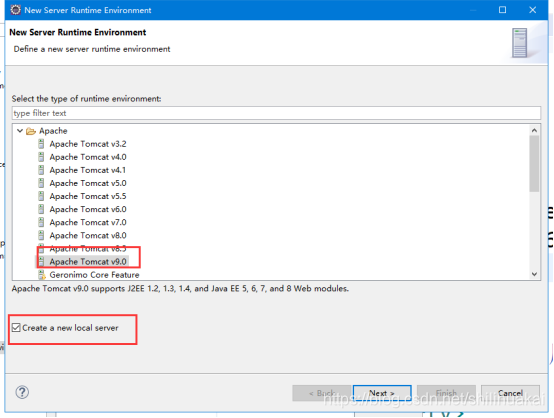
Task: Select Apache Tomcat v6.0 runtime
Action: [88, 210]
